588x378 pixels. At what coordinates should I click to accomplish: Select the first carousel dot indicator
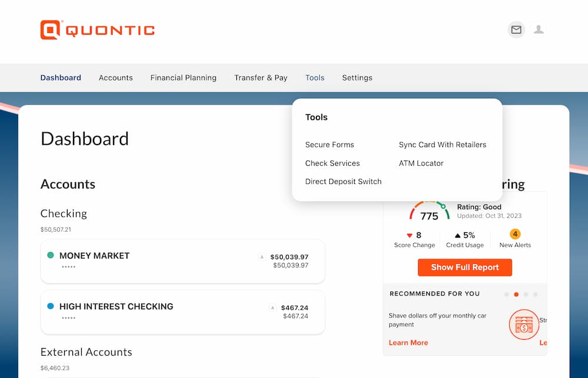[507, 295]
